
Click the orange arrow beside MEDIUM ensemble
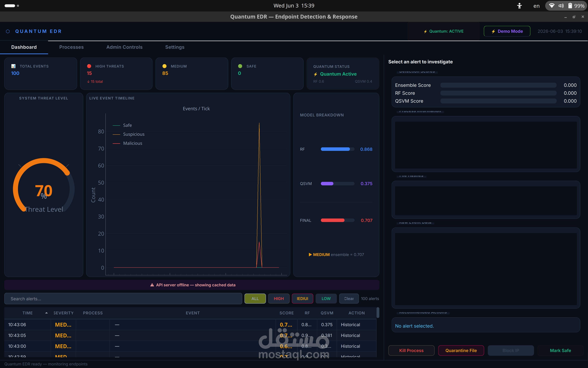click(x=310, y=255)
